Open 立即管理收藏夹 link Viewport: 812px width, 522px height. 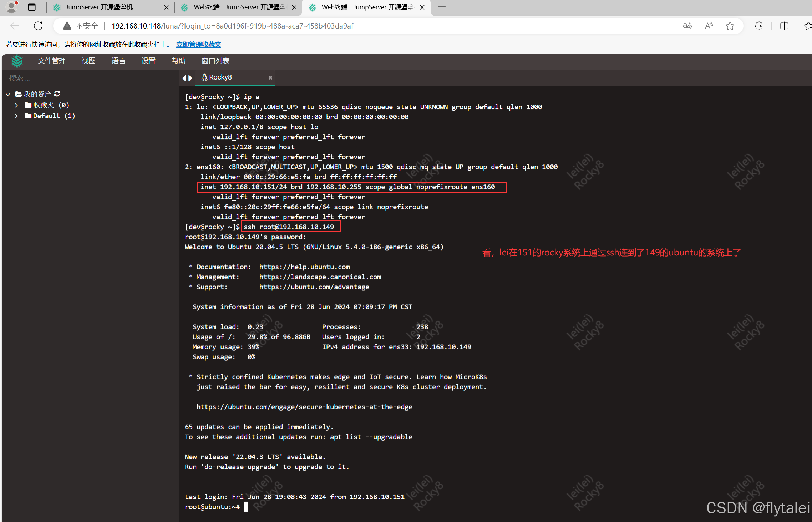[x=199, y=45]
